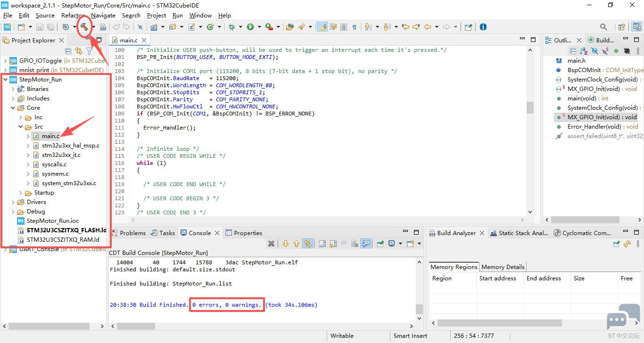The height and width of the screenshot is (343, 644).
Task: Click the Pin Console icon
Action: 380,244
